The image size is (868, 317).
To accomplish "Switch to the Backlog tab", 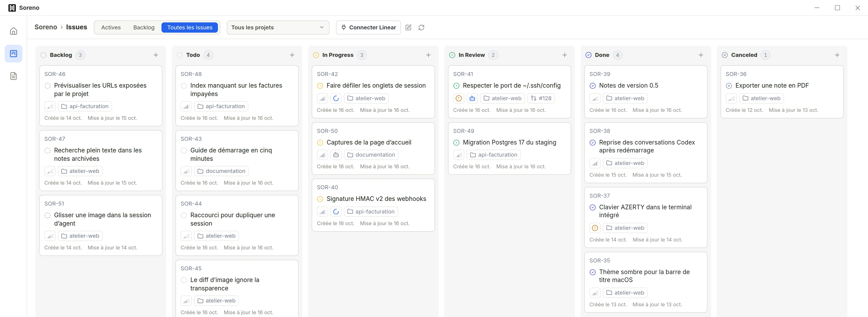I will [144, 28].
